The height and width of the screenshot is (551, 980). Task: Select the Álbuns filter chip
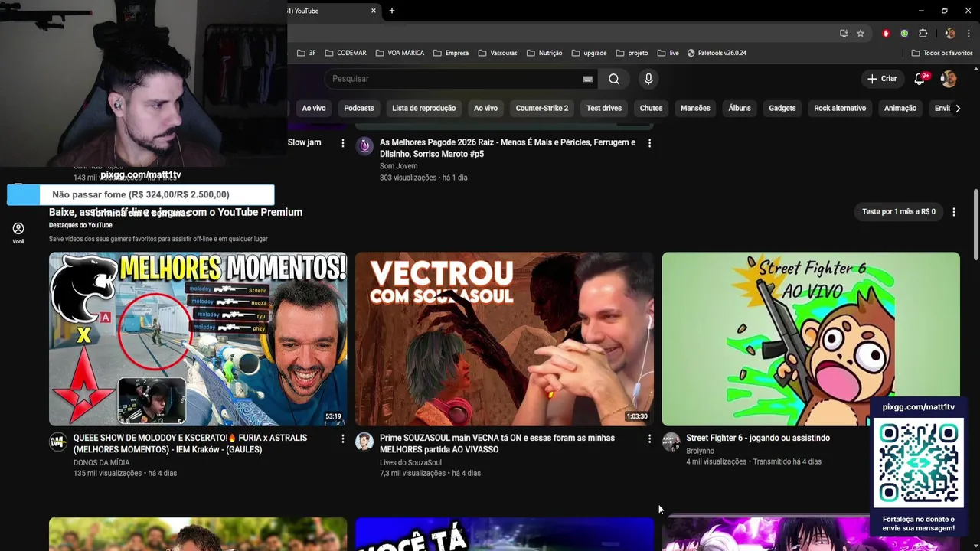[x=740, y=108]
